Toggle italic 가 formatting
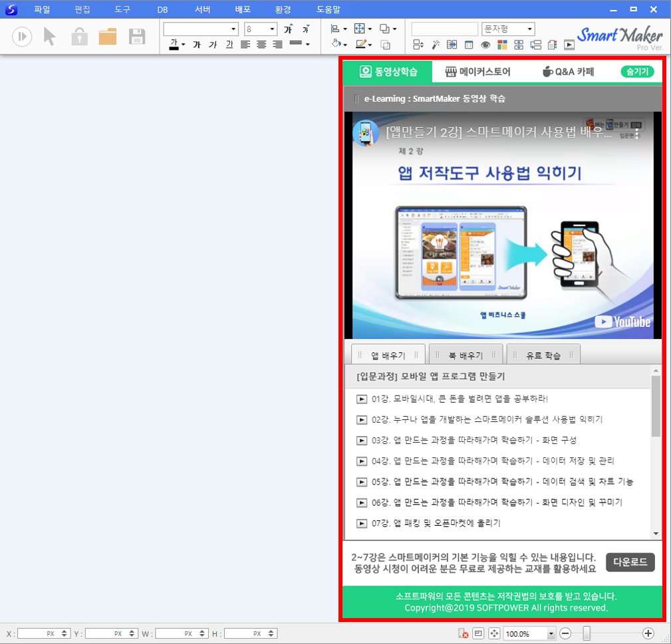The image size is (671, 644). pyautogui.click(x=213, y=44)
